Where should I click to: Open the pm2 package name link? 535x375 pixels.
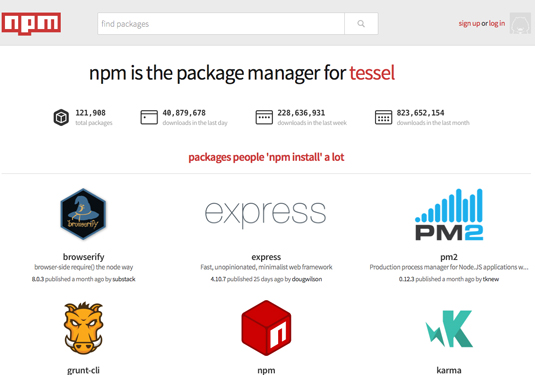449,257
